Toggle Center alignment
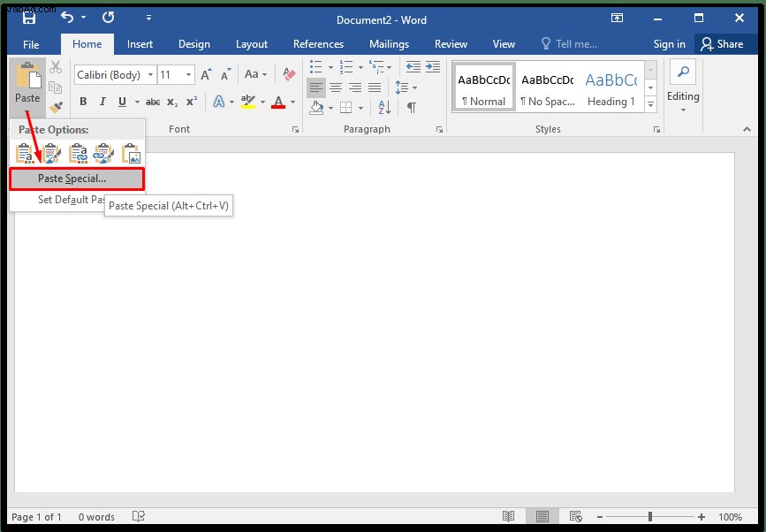 pyautogui.click(x=336, y=88)
